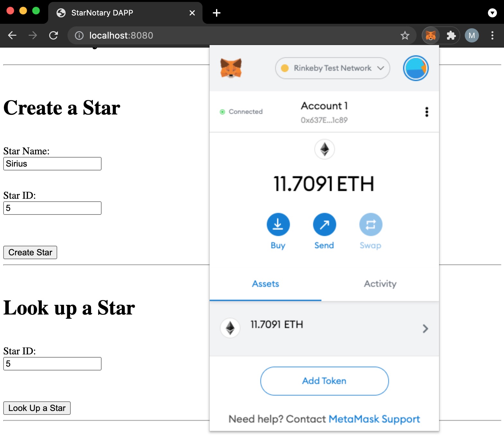This screenshot has height=438, width=504.
Task: Click the Send arrow icon button
Action: click(324, 224)
